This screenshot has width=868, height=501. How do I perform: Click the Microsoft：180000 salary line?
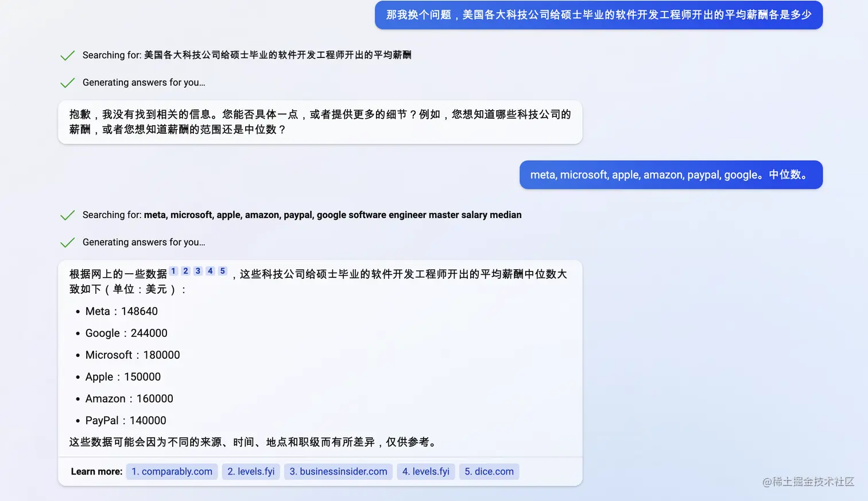pyautogui.click(x=133, y=355)
